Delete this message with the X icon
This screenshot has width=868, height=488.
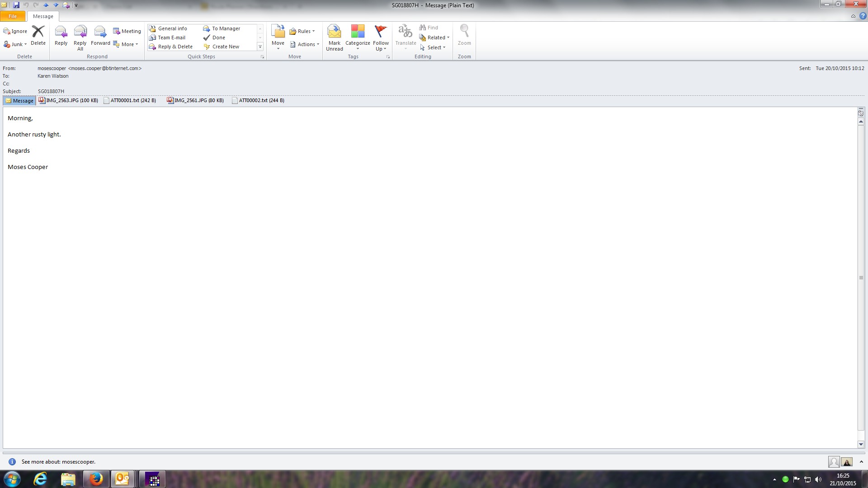(x=38, y=32)
